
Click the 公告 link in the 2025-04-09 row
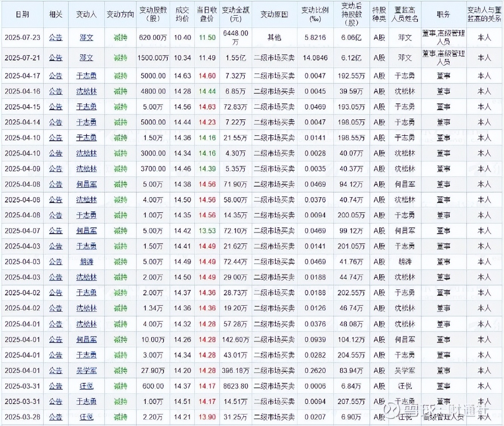56,169
